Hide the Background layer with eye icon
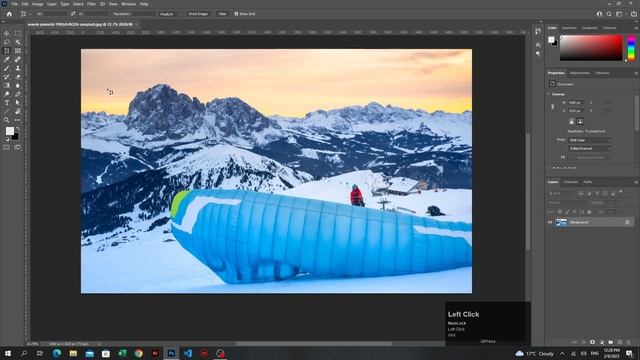Screen dimensions: 640x360 550,222
